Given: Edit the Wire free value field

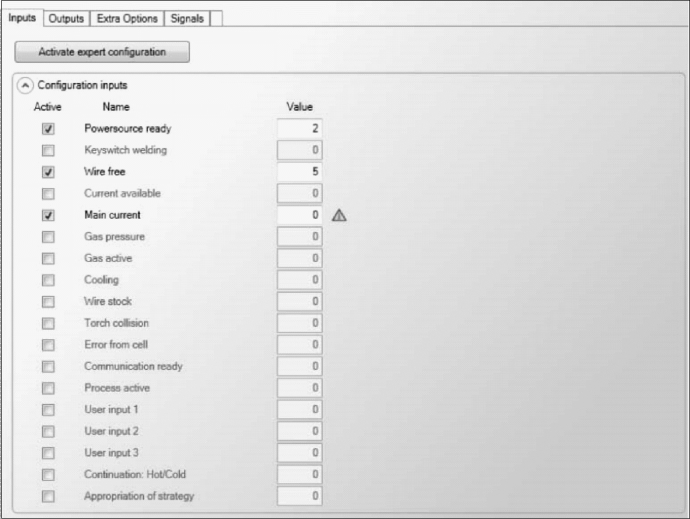Looking at the screenshot, I should pos(300,172).
